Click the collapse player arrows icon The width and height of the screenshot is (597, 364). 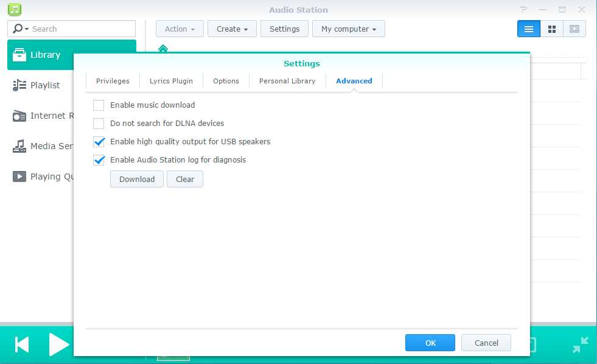point(581,345)
